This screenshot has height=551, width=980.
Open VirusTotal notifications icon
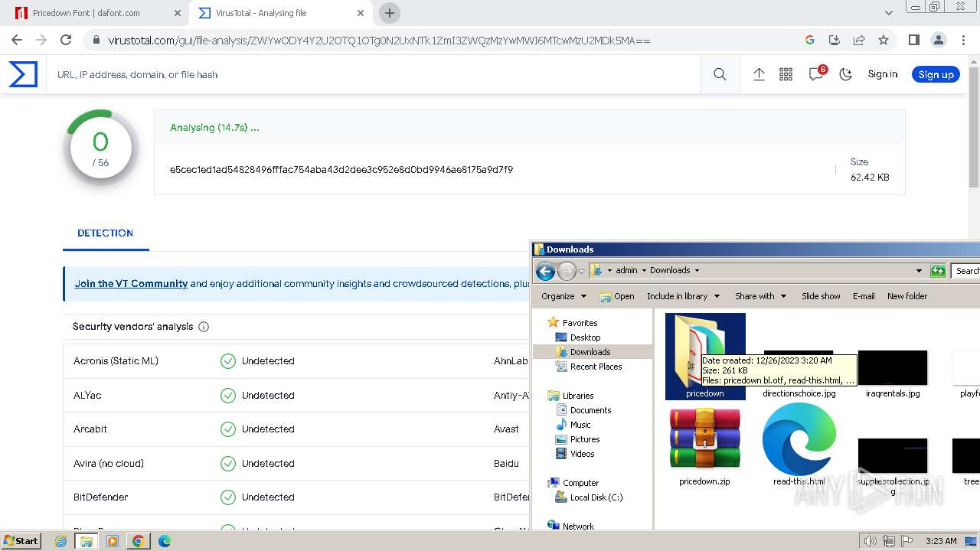pos(816,73)
